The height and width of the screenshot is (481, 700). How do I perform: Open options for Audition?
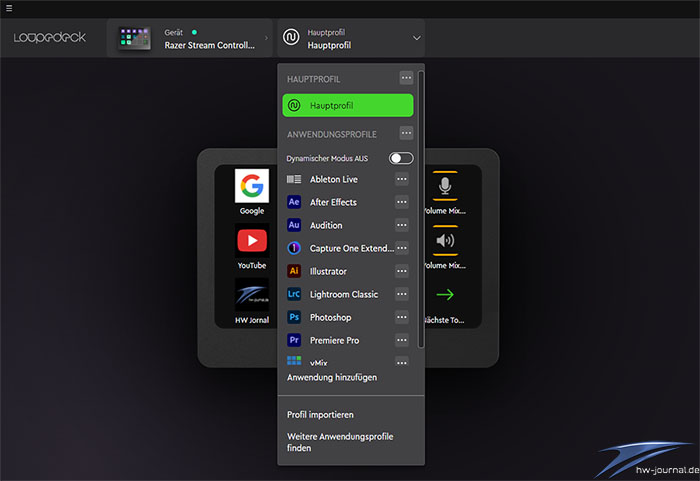402,225
